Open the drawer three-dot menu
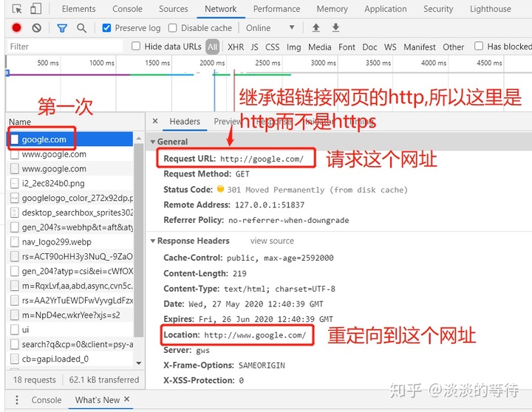 tap(16, 399)
